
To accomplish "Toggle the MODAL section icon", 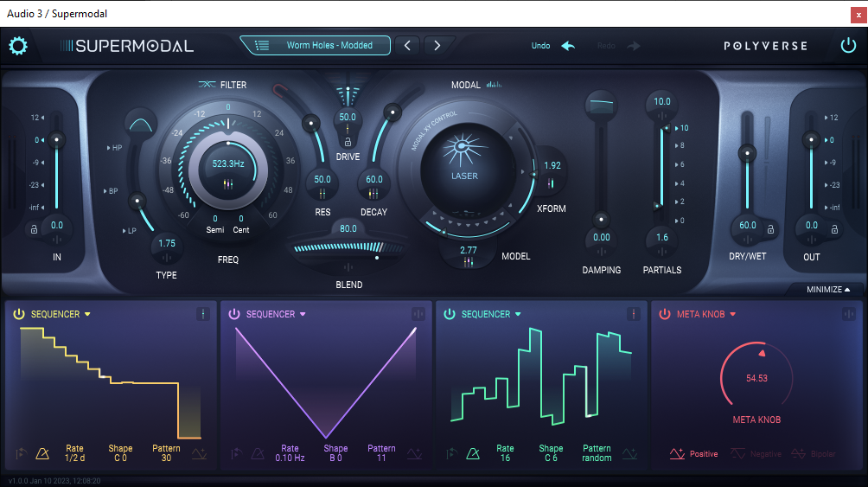I will click(494, 84).
